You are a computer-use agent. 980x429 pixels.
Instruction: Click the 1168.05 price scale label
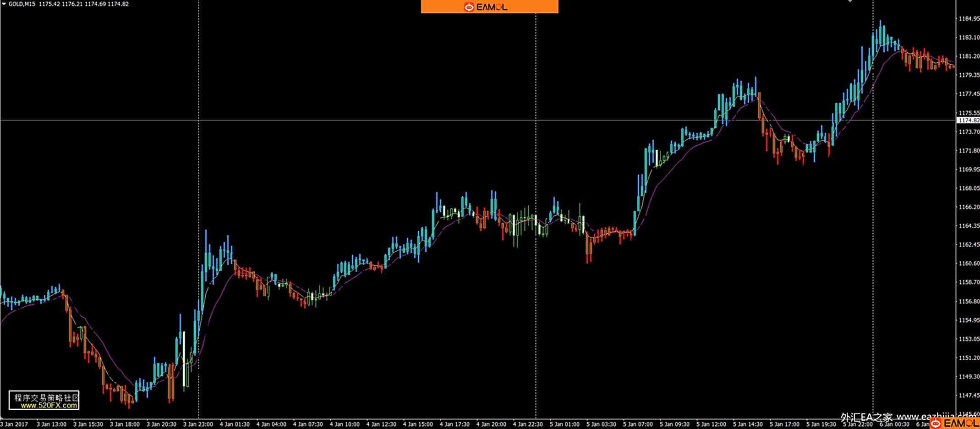tap(969, 188)
